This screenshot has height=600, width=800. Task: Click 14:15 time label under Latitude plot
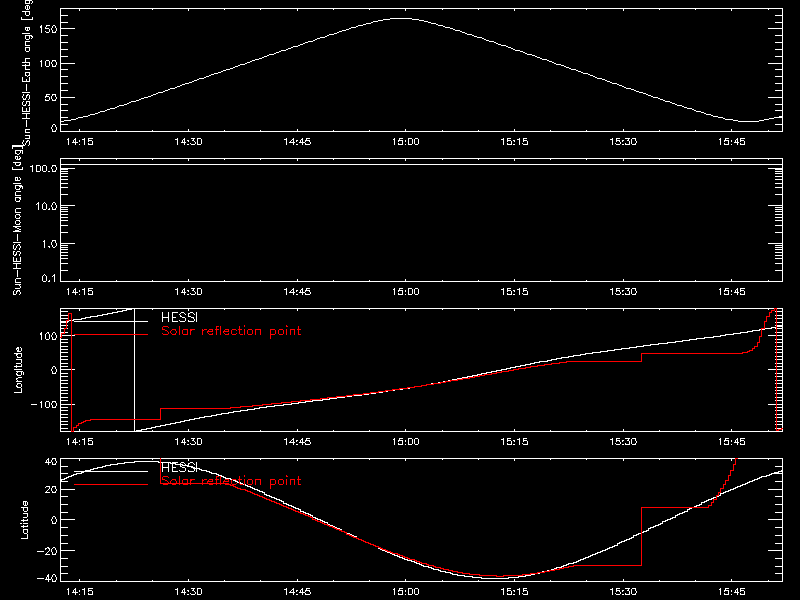[80, 592]
